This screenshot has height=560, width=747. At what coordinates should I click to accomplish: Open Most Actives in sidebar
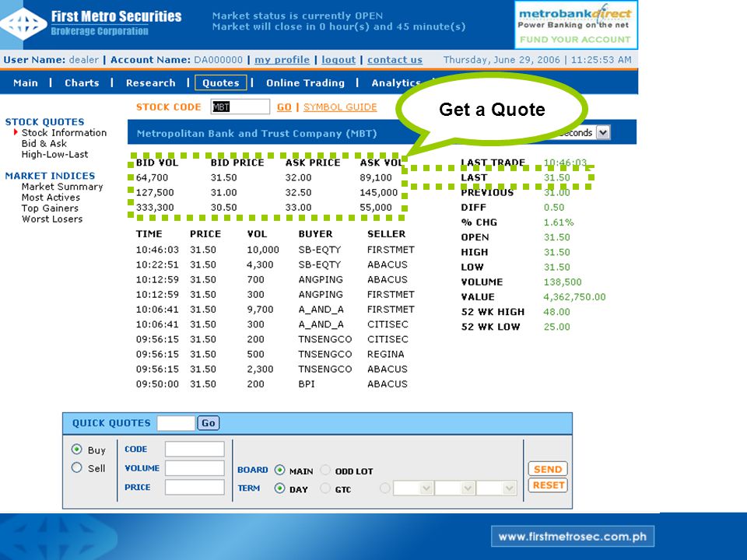51,197
